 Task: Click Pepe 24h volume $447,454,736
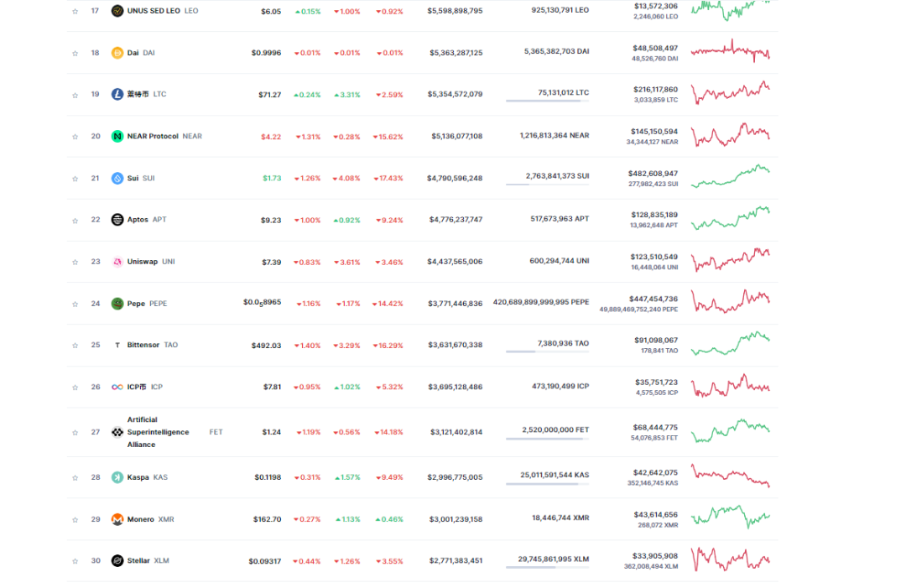(x=653, y=299)
